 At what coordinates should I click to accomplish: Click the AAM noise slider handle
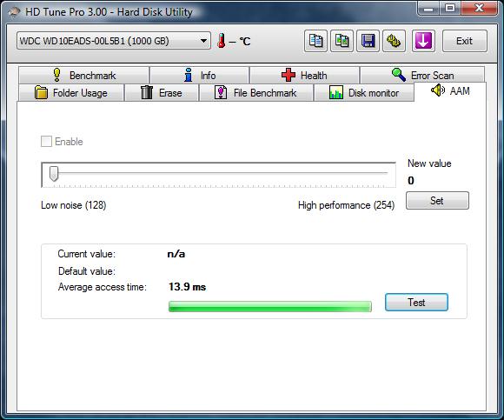pyautogui.click(x=54, y=174)
